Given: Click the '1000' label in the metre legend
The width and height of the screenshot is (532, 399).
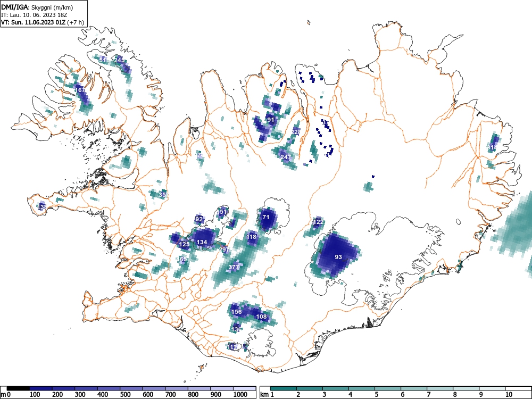Looking at the screenshot, I should [240, 395].
